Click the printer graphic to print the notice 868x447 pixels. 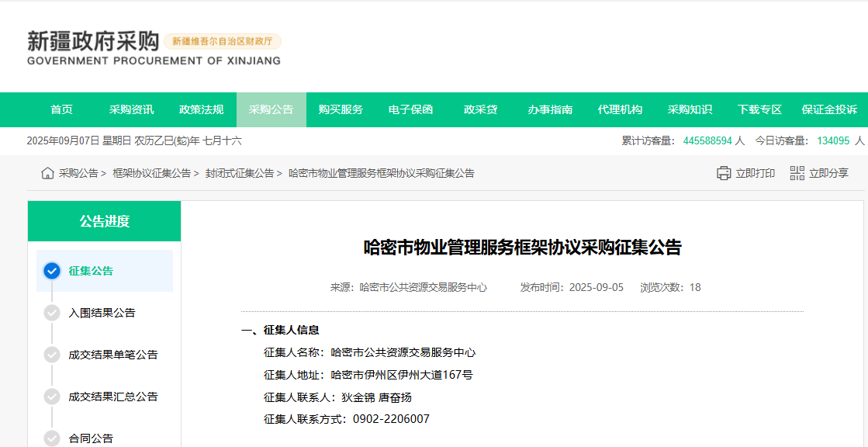pos(722,174)
